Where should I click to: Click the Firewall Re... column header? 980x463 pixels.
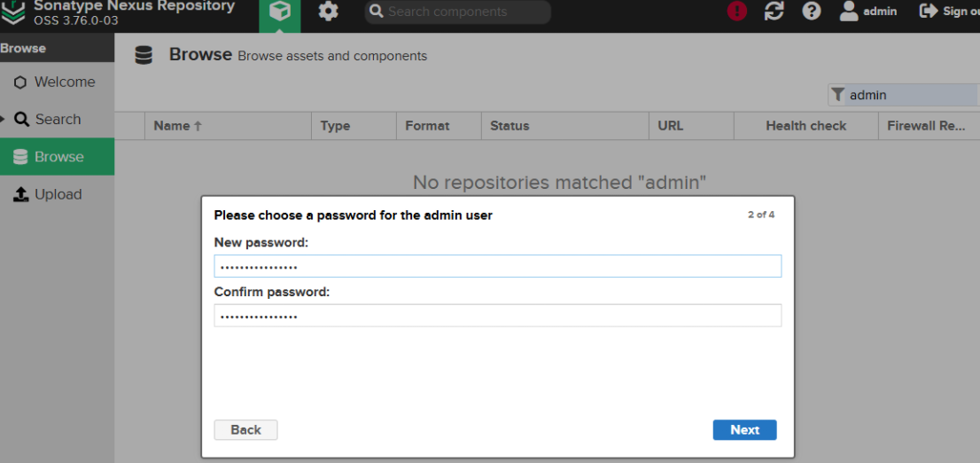pyautogui.click(x=929, y=126)
